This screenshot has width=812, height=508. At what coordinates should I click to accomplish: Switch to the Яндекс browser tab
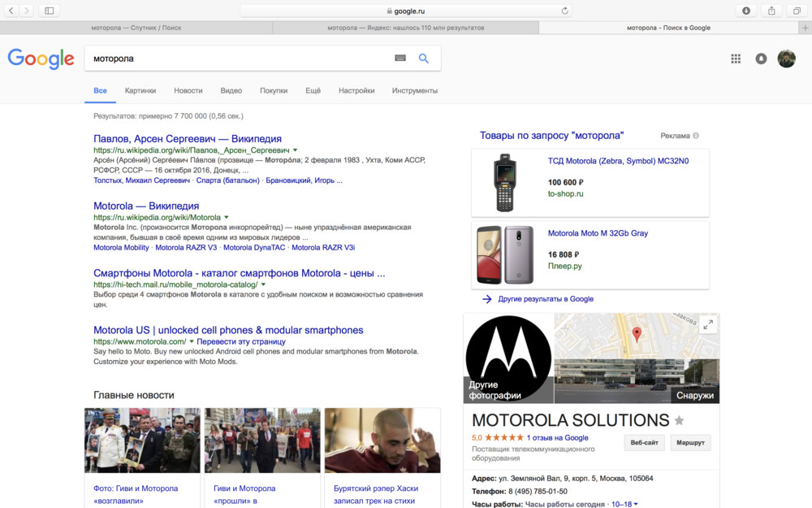405,28
